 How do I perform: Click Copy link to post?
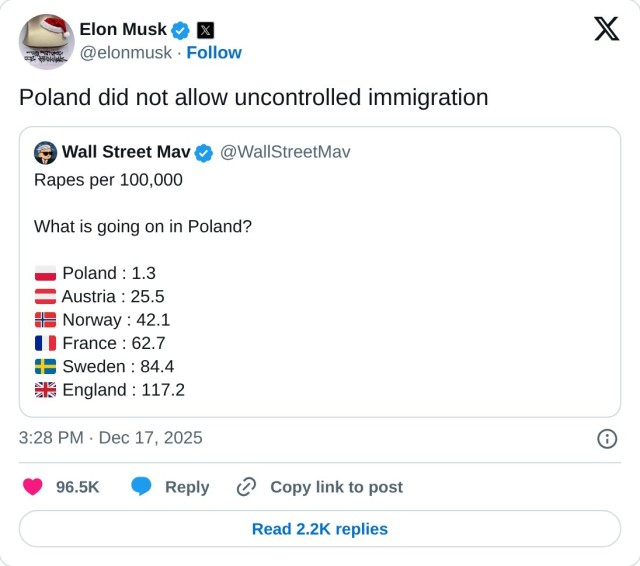336,487
